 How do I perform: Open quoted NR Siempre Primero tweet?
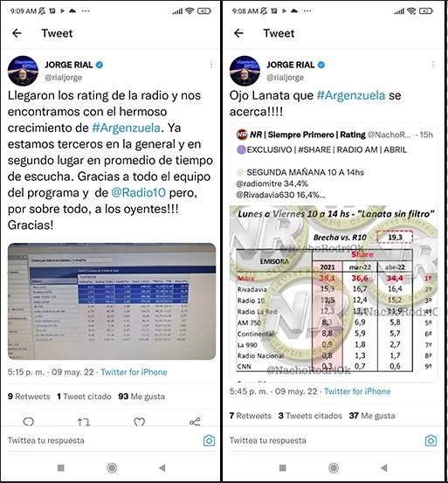[334, 252]
